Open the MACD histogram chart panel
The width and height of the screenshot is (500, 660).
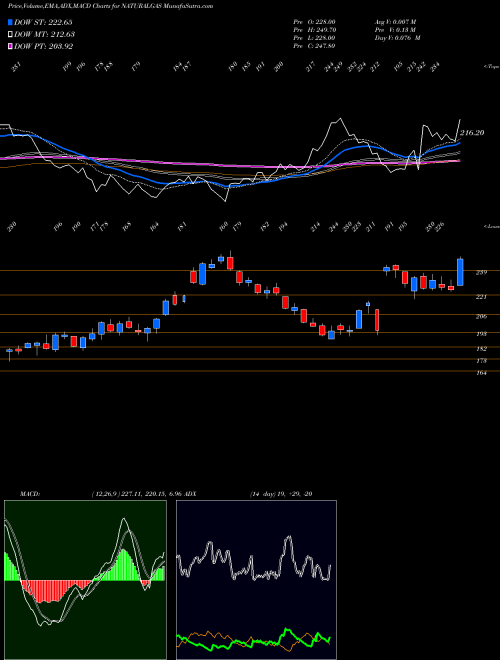pos(85,580)
